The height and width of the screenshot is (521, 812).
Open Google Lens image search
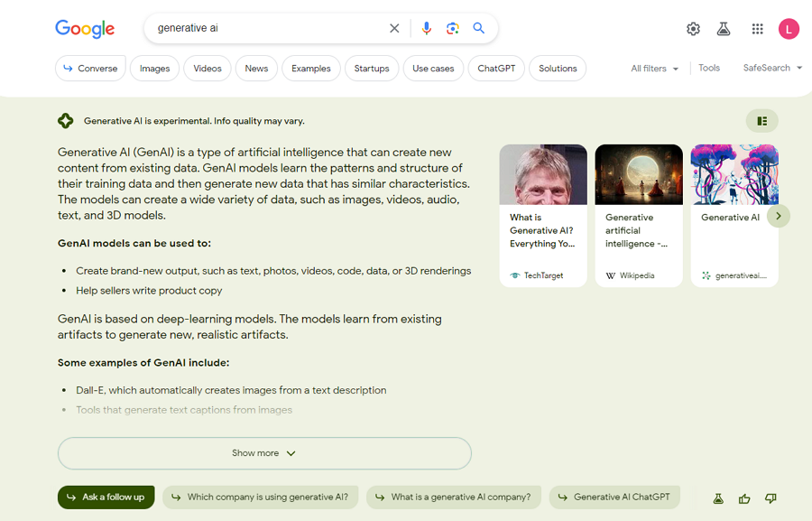(453, 28)
